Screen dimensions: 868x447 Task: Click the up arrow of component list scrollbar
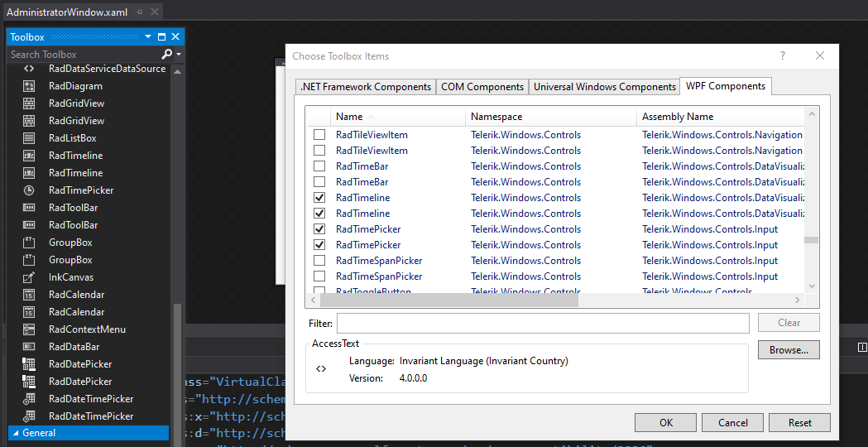(x=812, y=113)
